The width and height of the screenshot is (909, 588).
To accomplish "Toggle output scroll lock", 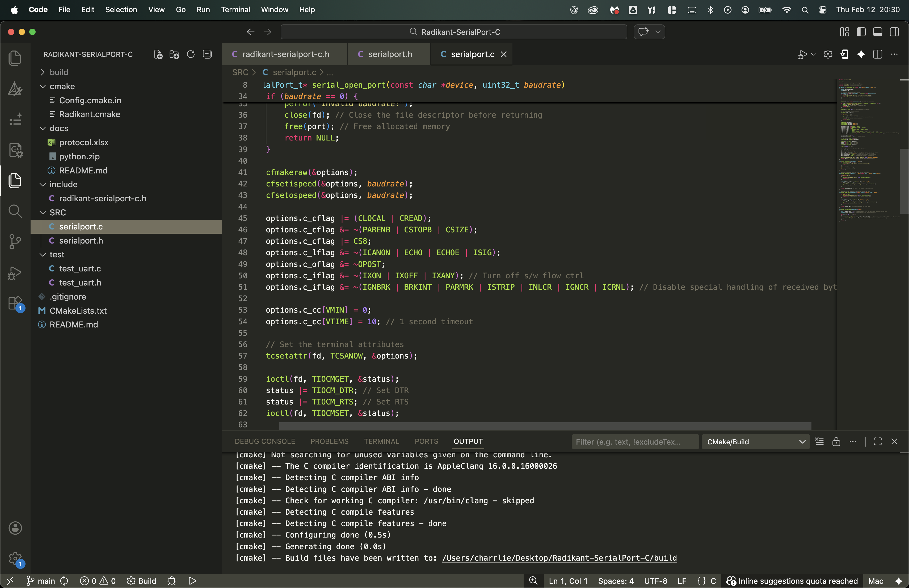I will [x=836, y=441].
